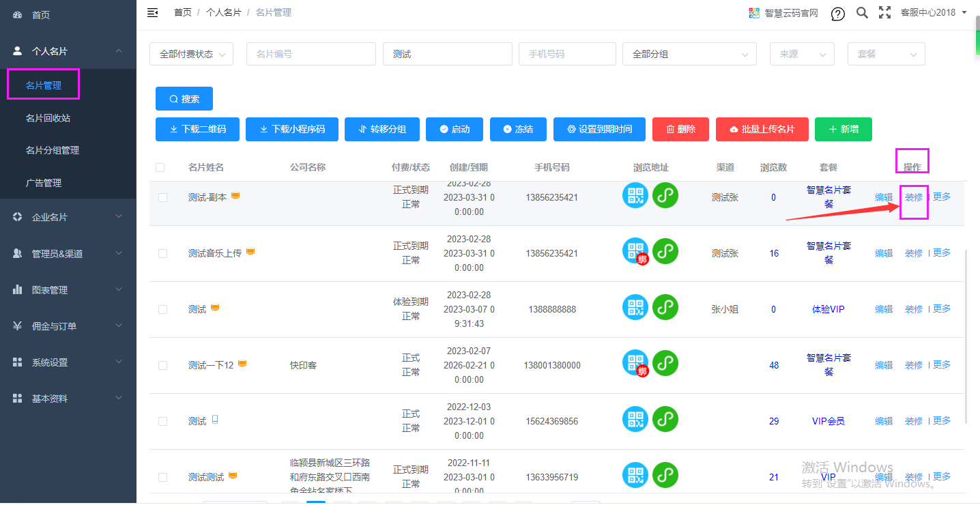Open the 全部付费状态 dropdown
The image size is (980, 505).
pos(191,54)
